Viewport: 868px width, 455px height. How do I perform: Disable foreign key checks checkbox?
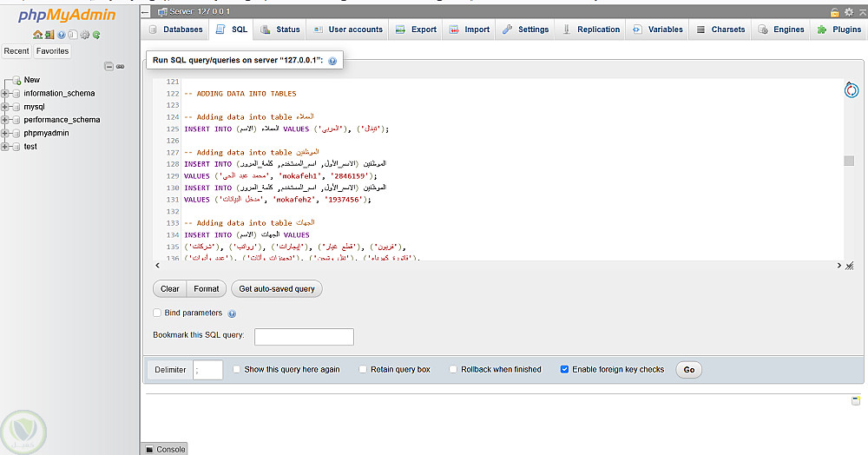point(564,369)
